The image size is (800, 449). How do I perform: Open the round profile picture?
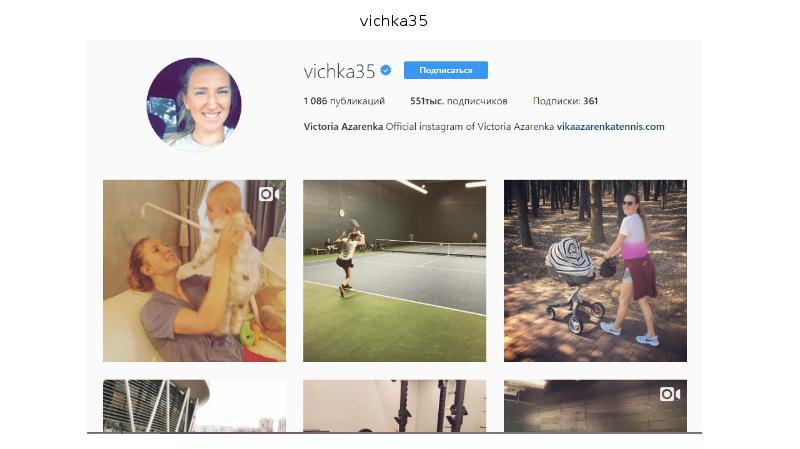(194, 104)
